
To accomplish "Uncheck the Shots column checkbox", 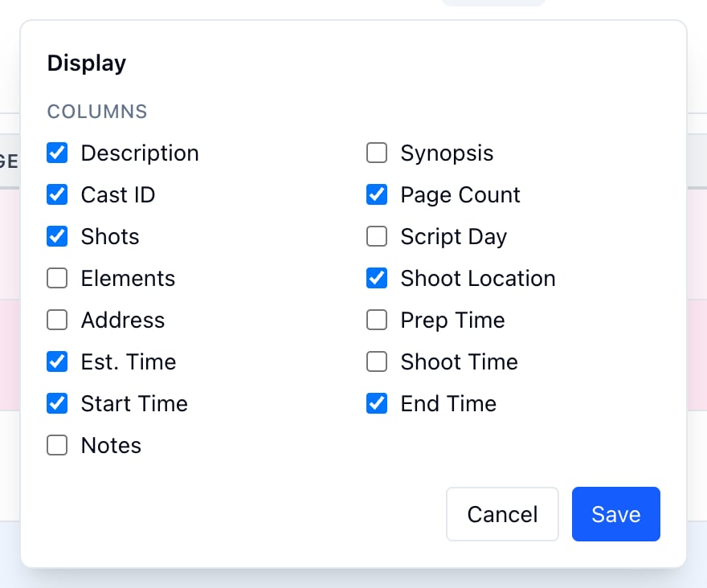I will 57,236.
